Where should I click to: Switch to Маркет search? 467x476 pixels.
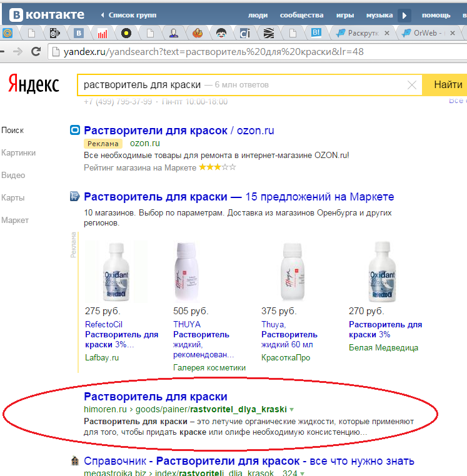pos(15,220)
